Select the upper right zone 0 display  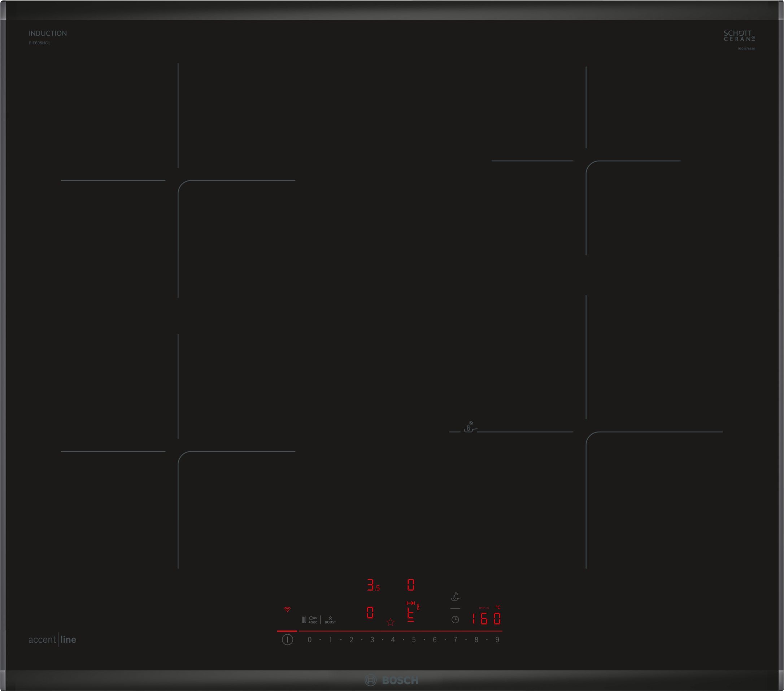410,585
